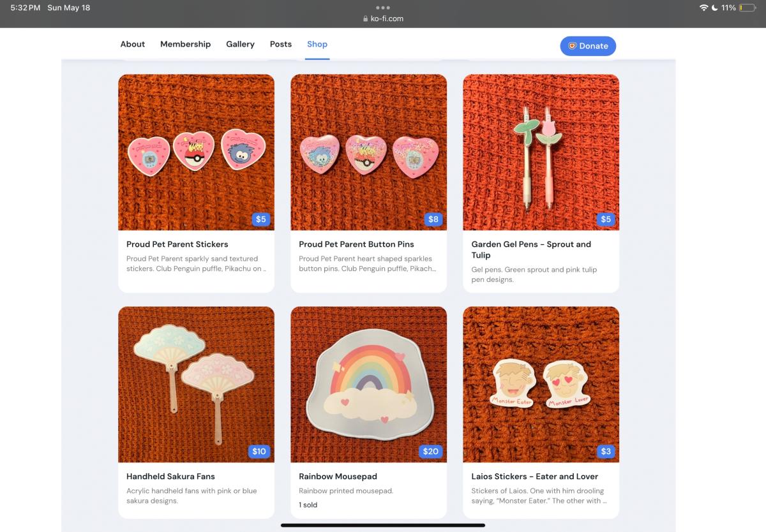
Task: Click the Proud Pet Parent Button Pins title
Action: (356, 244)
